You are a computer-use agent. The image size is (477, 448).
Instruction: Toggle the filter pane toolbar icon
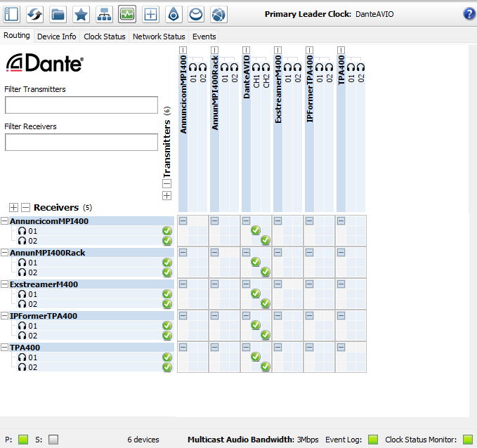pos(13,13)
